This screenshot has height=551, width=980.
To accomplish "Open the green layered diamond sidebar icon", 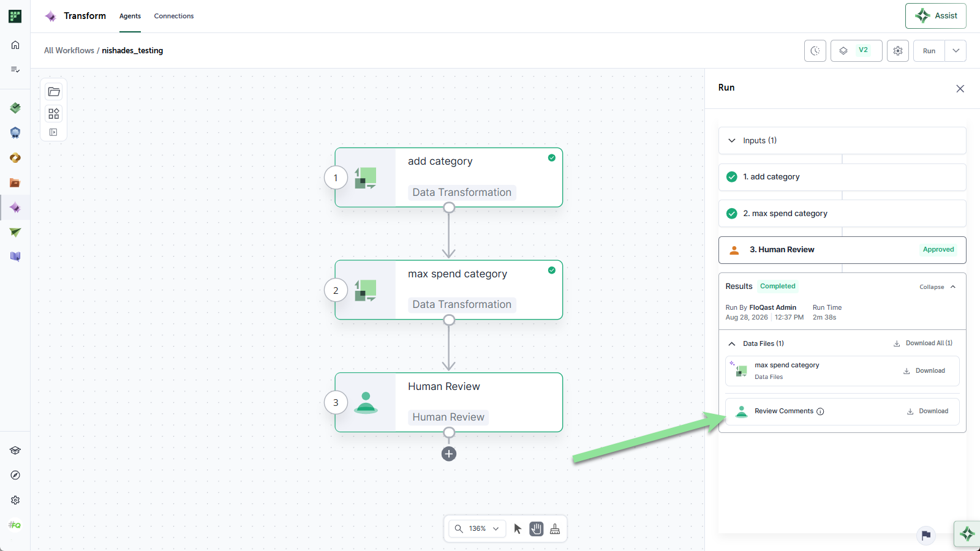I will (x=15, y=108).
